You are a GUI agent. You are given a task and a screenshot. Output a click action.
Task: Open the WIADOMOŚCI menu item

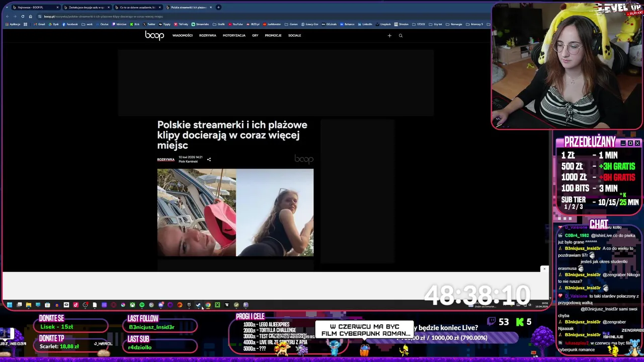(182, 35)
